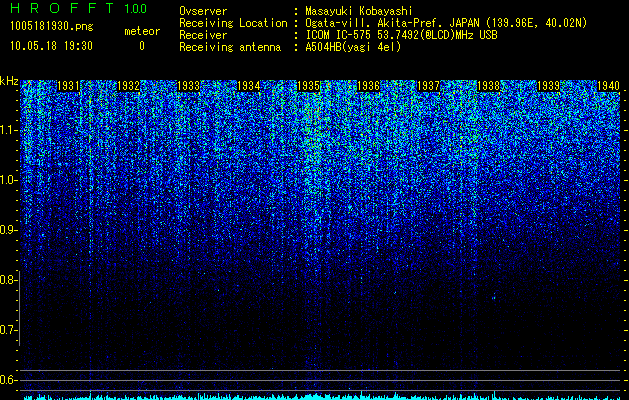Click the 1939 time marker
This screenshot has height=400, width=629.
pyautogui.click(x=548, y=86)
